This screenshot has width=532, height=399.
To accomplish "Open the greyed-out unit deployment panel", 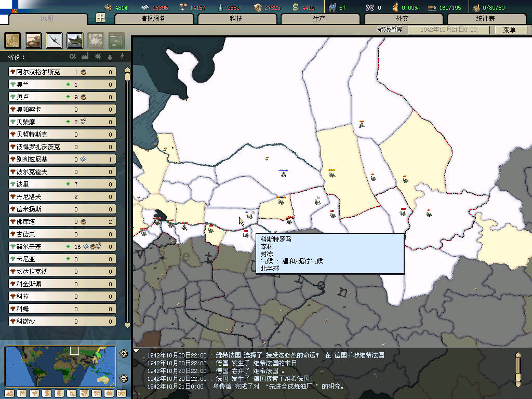I will (117, 41).
